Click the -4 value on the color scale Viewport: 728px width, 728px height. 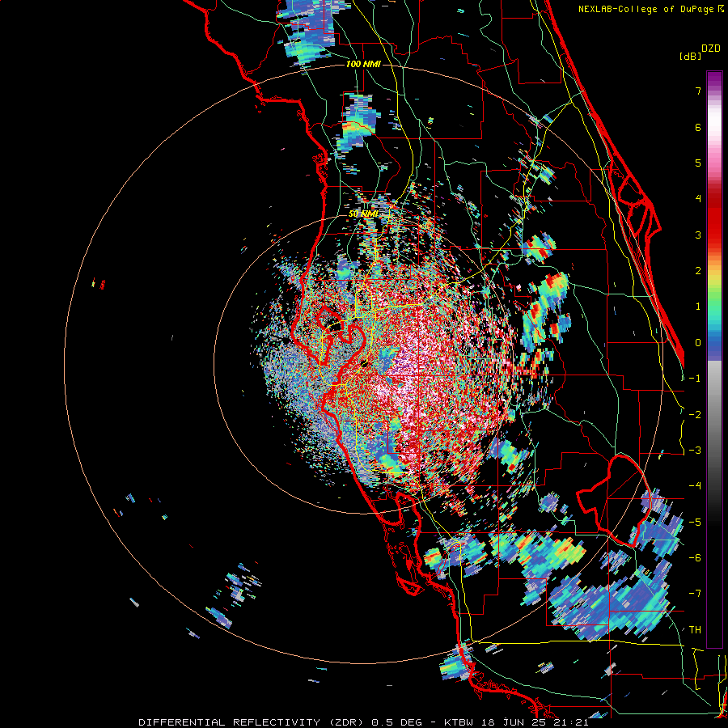tap(695, 486)
